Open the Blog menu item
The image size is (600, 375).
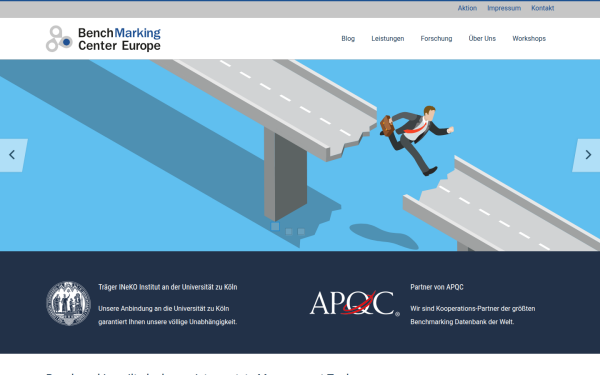(x=348, y=39)
